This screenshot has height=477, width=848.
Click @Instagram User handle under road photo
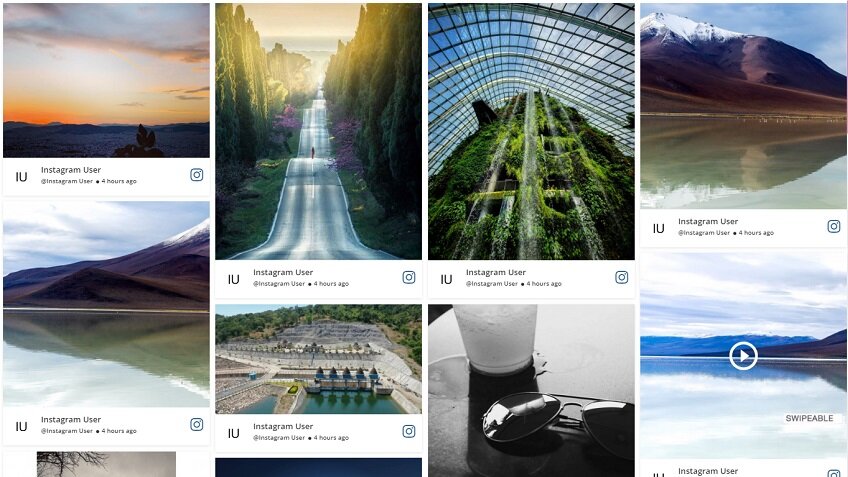[279, 283]
